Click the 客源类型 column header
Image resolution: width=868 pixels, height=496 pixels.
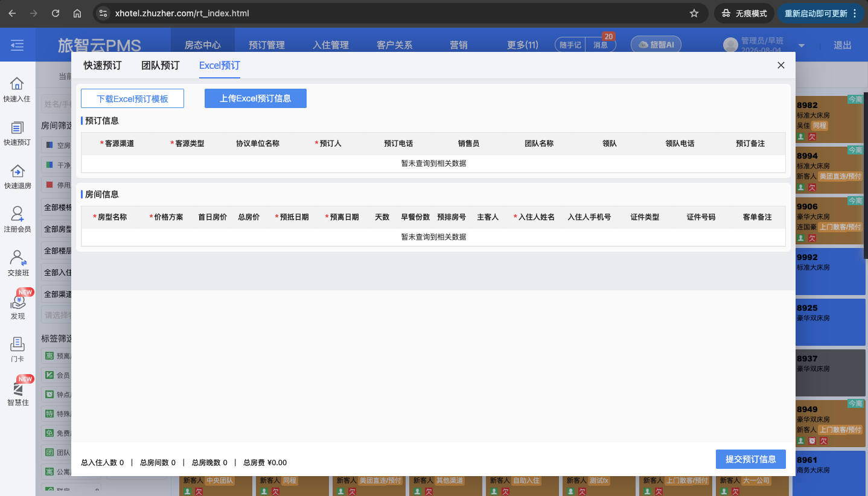point(187,144)
